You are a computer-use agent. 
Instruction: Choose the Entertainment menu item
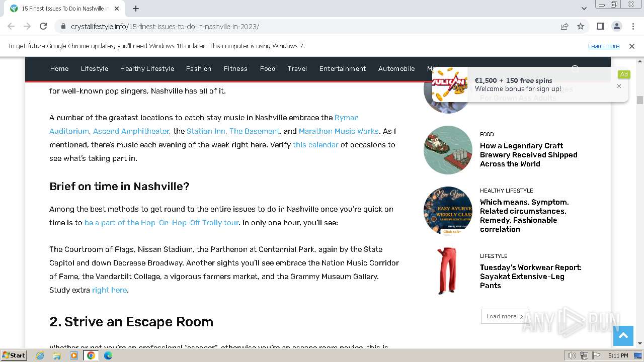343,69
